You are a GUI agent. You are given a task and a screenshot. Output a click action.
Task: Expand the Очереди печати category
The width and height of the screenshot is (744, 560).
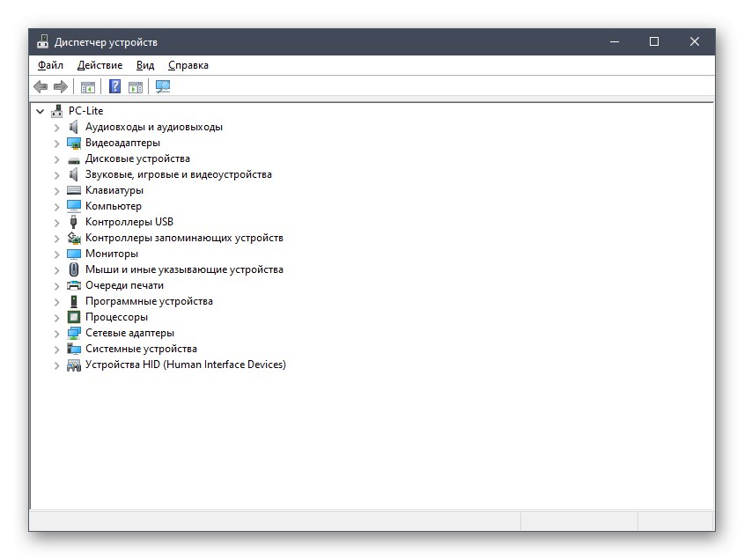click(57, 286)
